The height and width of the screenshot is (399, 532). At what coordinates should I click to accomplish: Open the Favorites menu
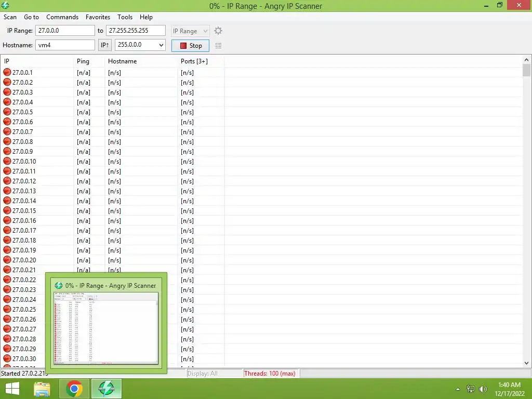point(98,17)
